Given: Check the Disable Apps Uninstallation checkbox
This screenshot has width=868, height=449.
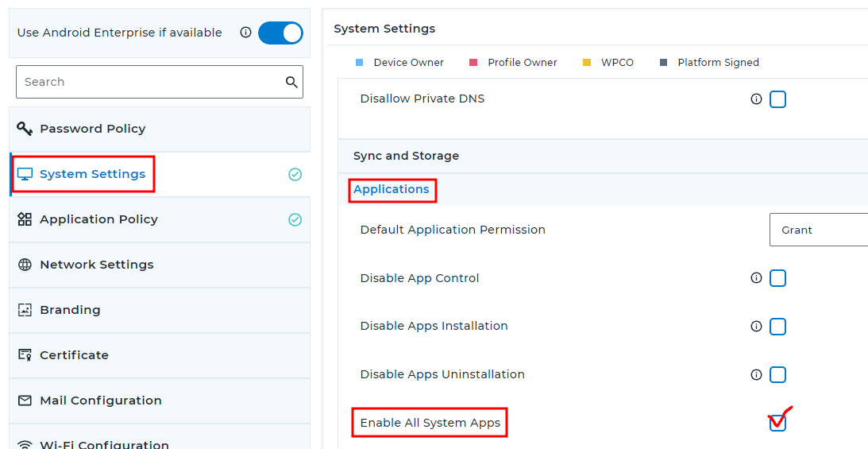Looking at the screenshot, I should tap(777, 375).
